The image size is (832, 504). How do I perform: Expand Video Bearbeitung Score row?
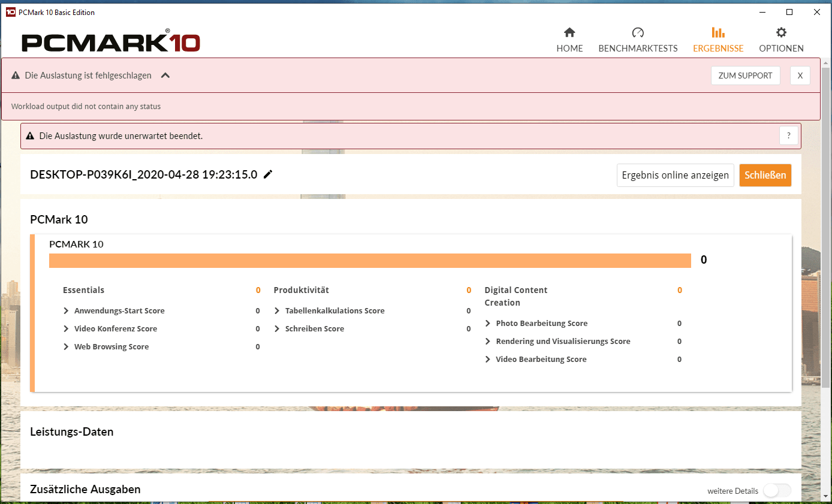click(488, 360)
